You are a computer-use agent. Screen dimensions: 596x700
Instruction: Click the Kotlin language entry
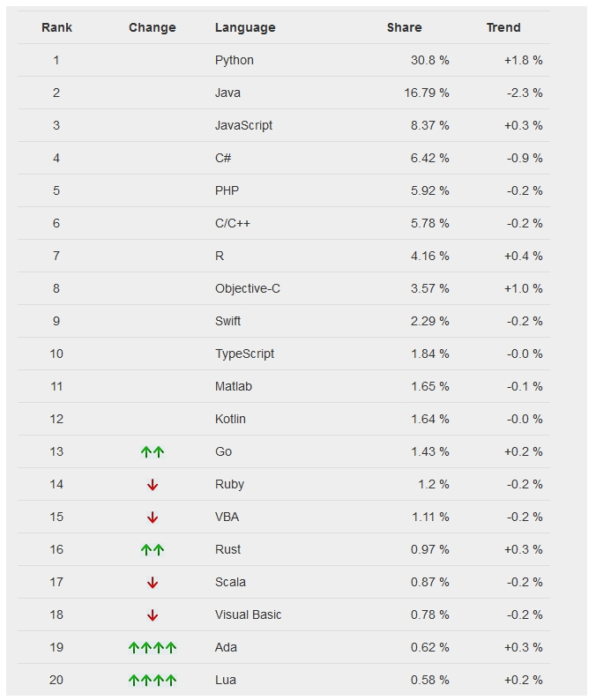(230, 419)
